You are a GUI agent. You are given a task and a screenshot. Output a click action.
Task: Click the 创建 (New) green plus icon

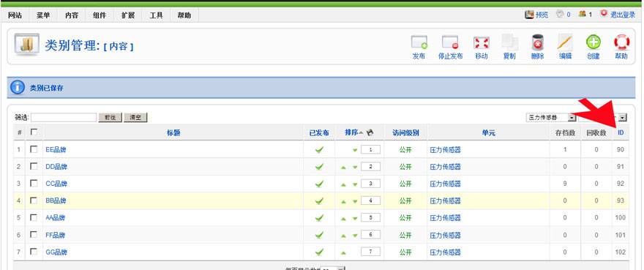point(593,42)
